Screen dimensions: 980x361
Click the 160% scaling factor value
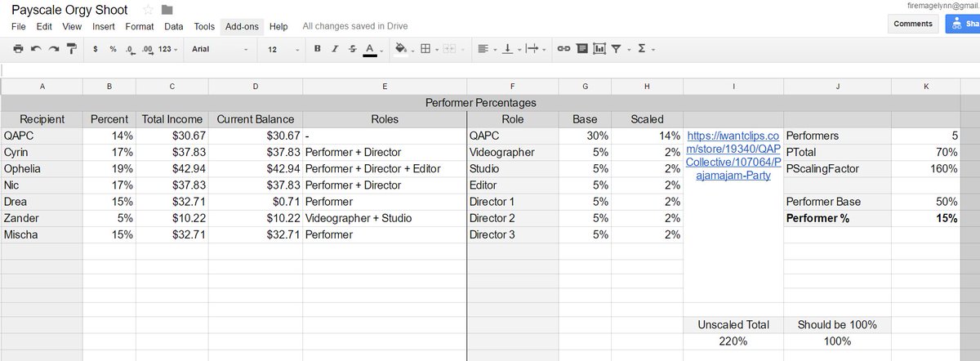927,168
